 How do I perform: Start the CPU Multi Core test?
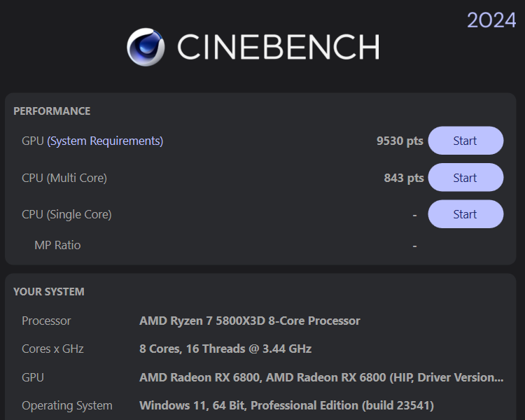click(x=465, y=178)
